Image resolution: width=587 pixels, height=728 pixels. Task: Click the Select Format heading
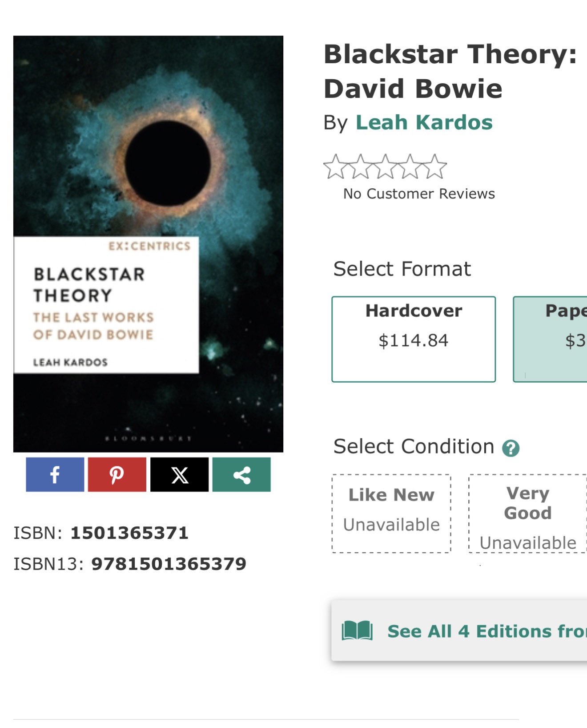click(x=402, y=269)
